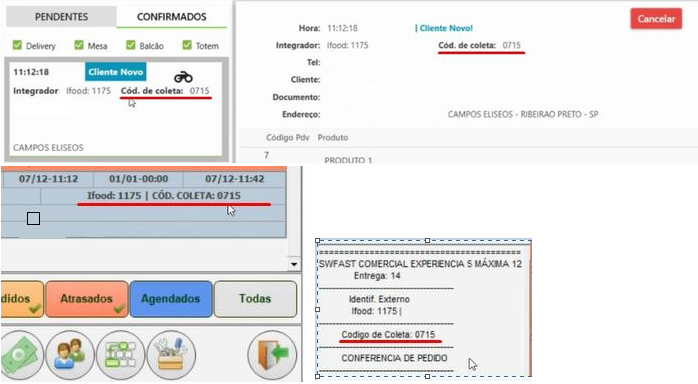Click the motorcycle delivery icon
This screenshot has width=698, height=384.
point(183,77)
